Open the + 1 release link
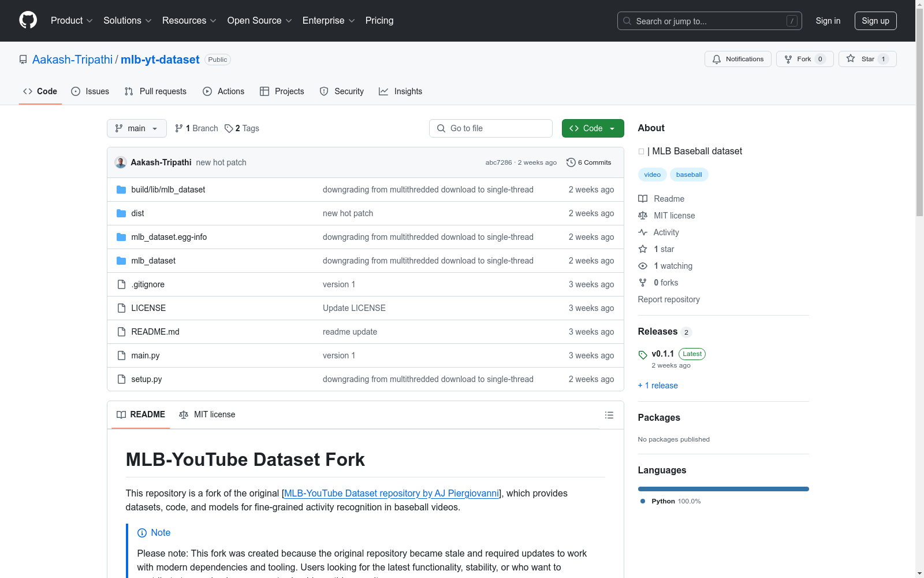Viewport: 924px width, 578px height. click(658, 386)
